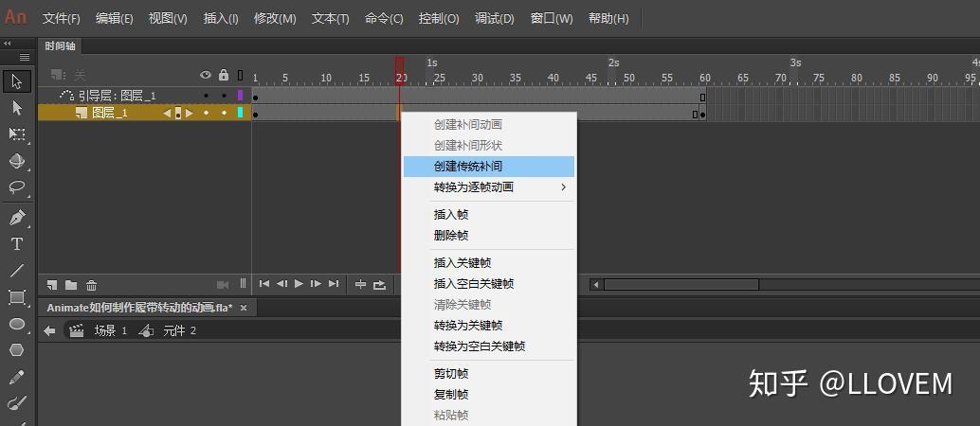Go back using the stage left arrow

[50, 331]
